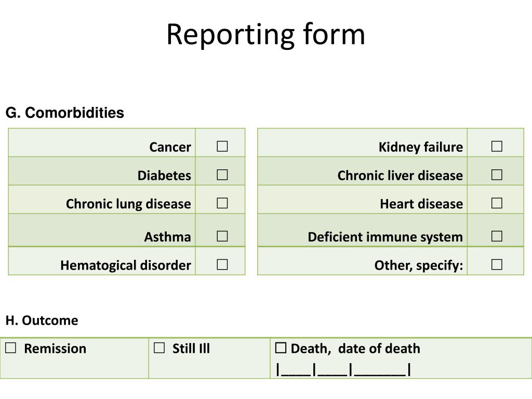Mark the Asthma checkbox
The height and width of the screenshot is (399, 532).
(x=222, y=236)
